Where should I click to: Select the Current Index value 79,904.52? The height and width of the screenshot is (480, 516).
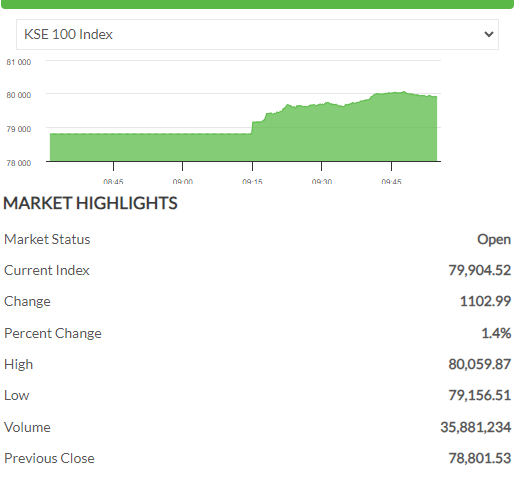coord(479,270)
